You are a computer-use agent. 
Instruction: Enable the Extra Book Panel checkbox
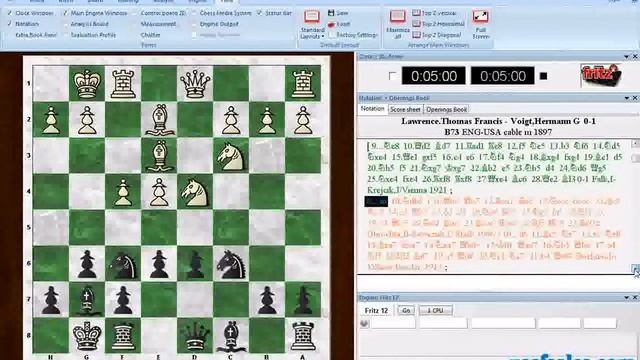tap(9, 35)
